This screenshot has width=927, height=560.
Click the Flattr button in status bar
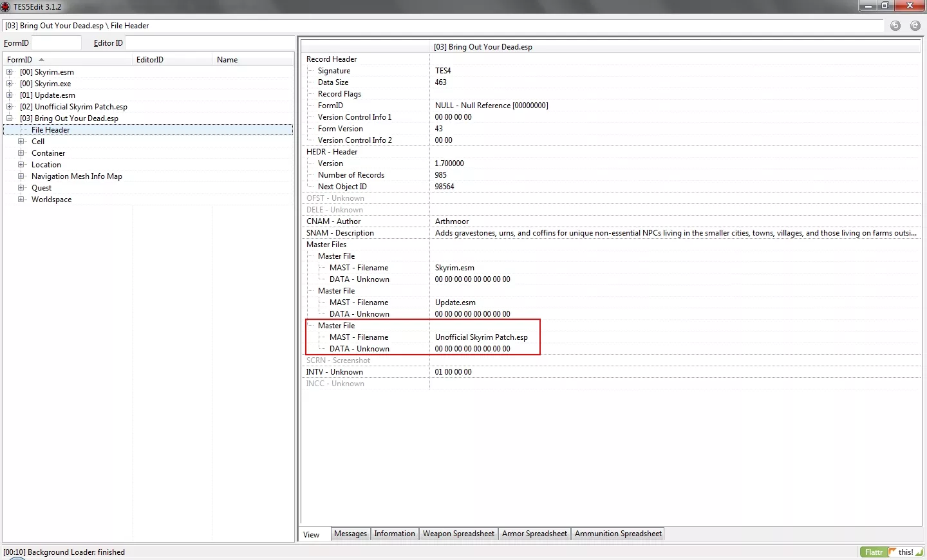(874, 552)
